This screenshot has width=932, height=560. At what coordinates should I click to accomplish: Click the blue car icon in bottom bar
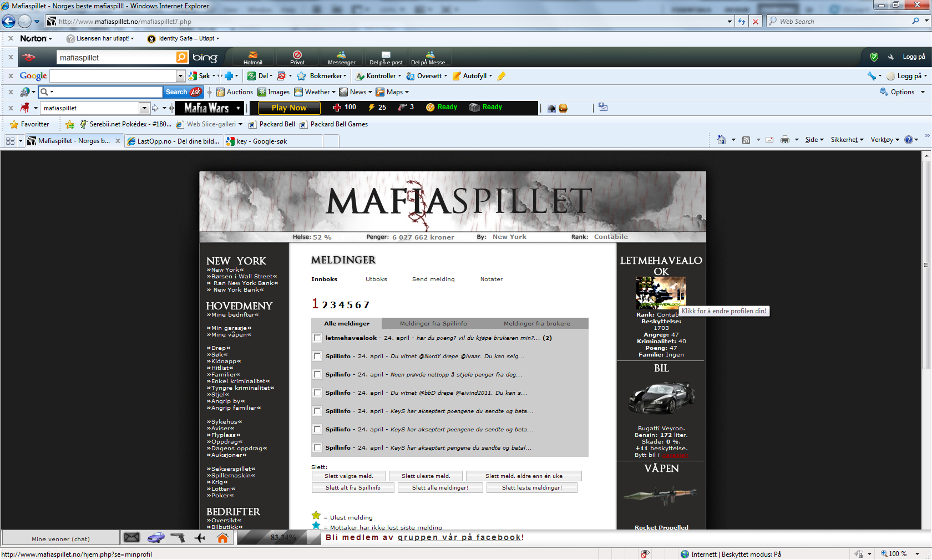[x=156, y=537]
